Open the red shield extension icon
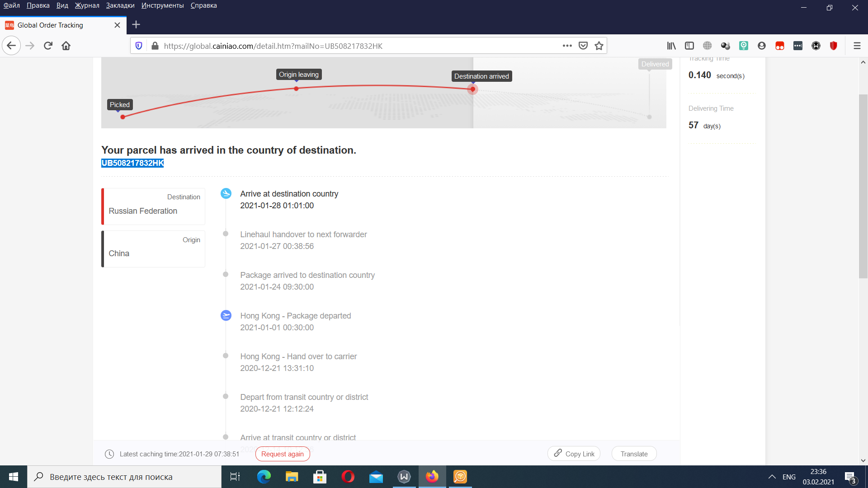868x488 pixels. [834, 46]
